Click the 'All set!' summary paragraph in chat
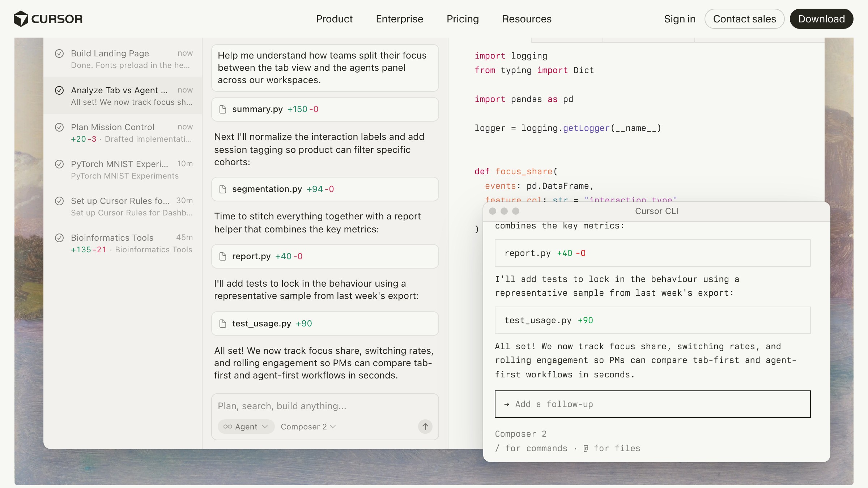 [x=324, y=363]
